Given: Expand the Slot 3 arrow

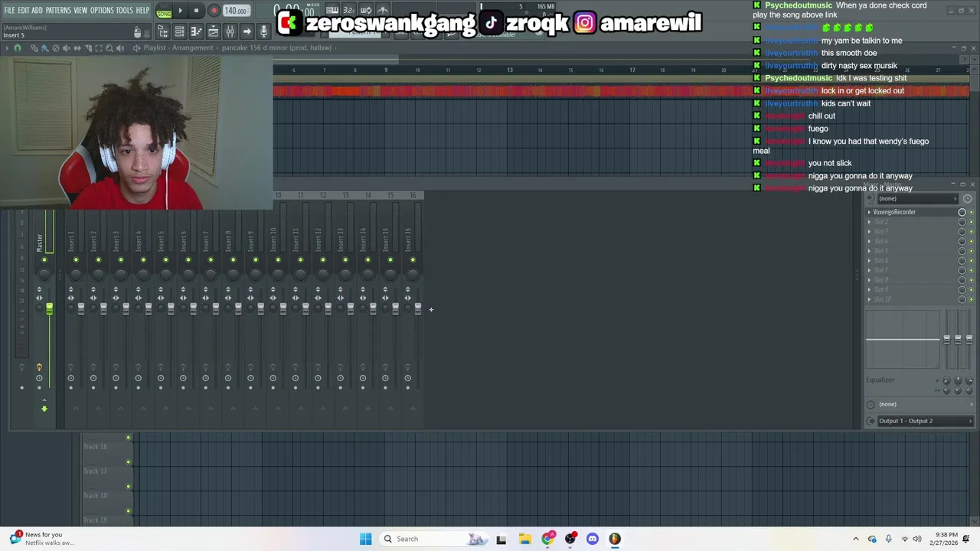Looking at the screenshot, I should (869, 232).
